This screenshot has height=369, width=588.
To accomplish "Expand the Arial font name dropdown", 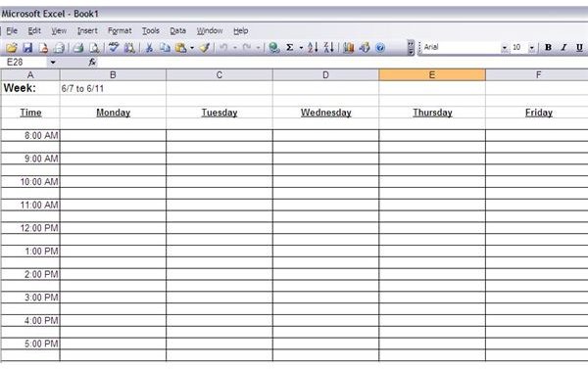I will (505, 48).
